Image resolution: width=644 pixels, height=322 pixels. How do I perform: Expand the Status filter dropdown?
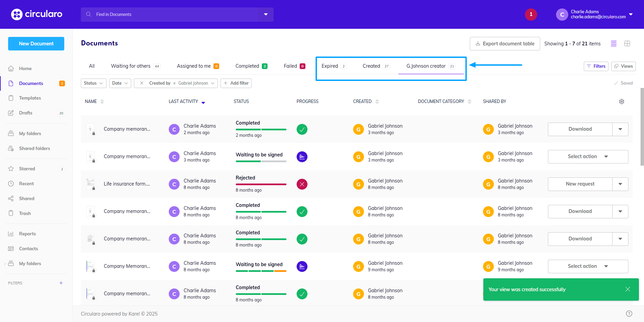click(x=93, y=83)
